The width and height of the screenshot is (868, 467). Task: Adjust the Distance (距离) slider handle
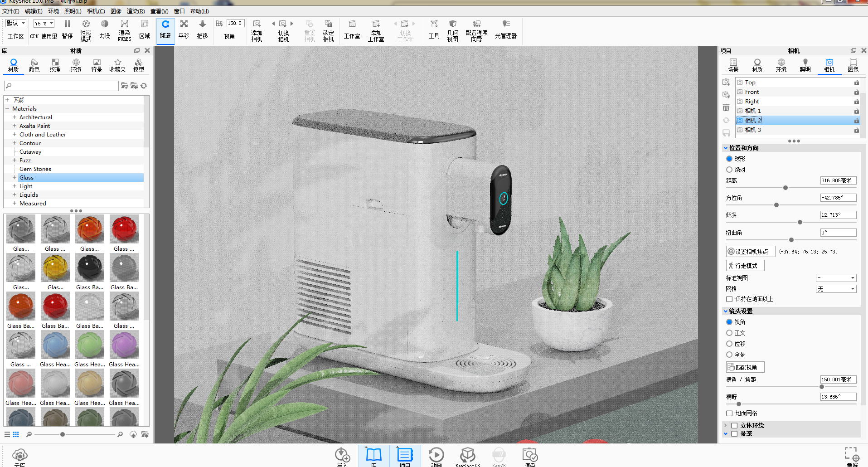point(786,188)
